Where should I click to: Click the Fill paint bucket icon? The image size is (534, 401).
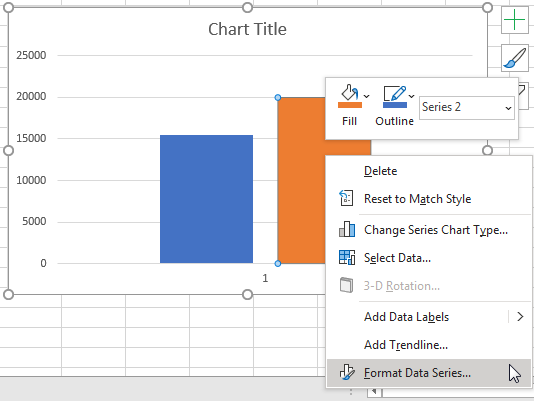pos(350,93)
